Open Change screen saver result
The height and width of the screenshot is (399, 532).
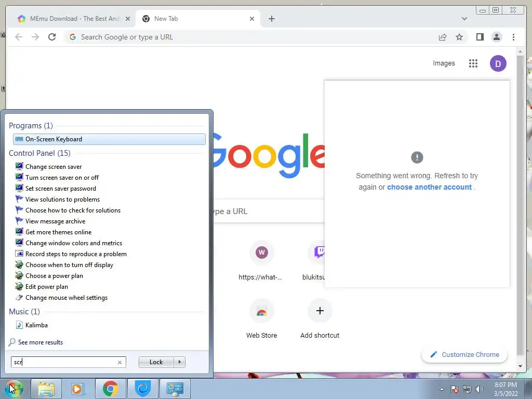(54, 167)
